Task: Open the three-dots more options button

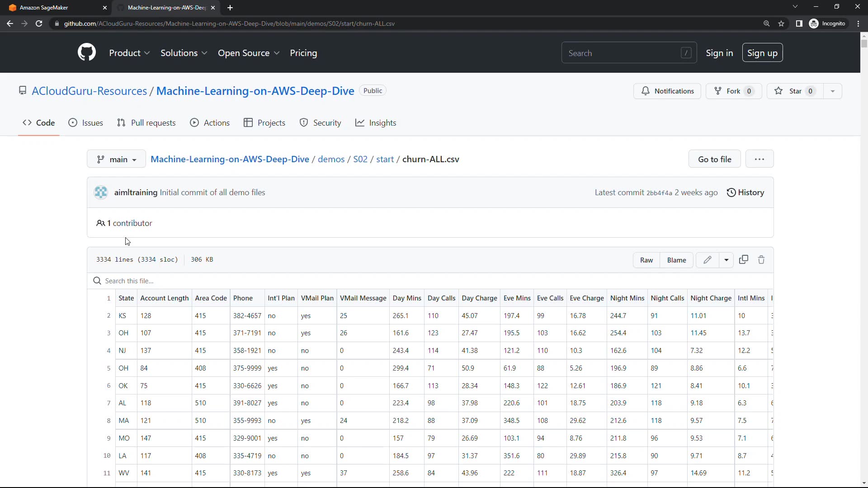Action: coord(759,159)
